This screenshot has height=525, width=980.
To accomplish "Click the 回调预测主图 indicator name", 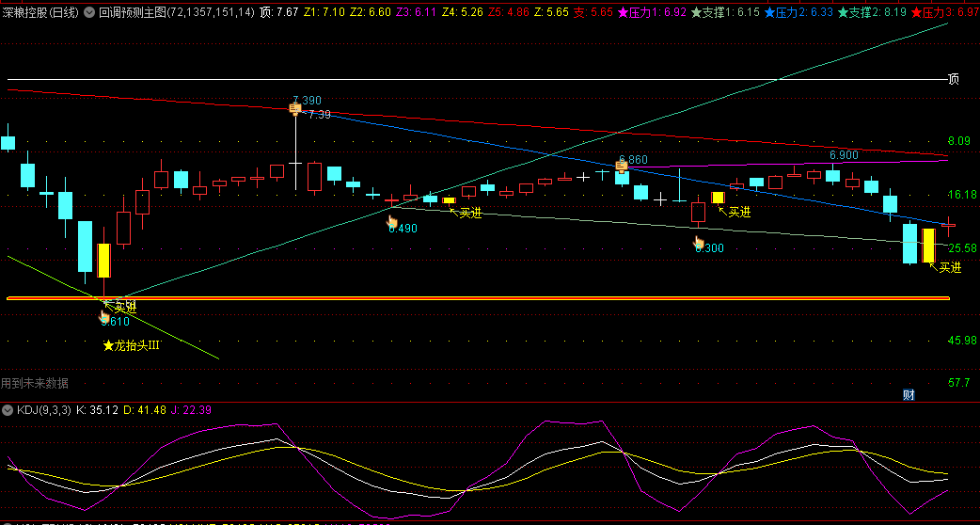I will pyautogui.click(x=177, y=11).
